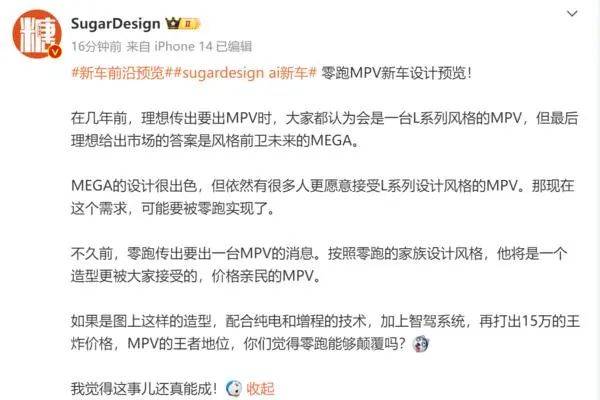Click the paragraph starting MEGA的设计很出色

tap(323, 197)
